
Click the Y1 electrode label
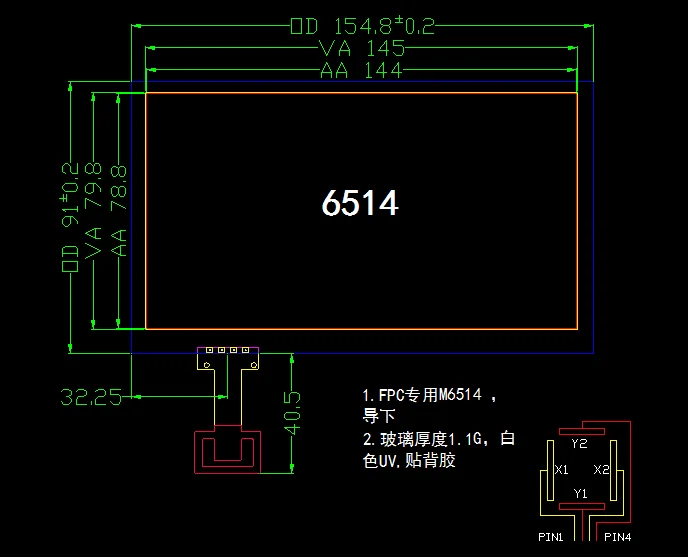pos(580,493)
